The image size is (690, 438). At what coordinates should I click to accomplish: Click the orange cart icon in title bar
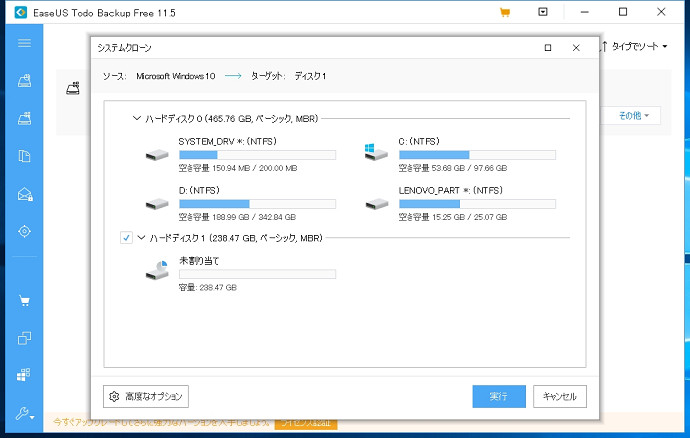coord(505,12)
